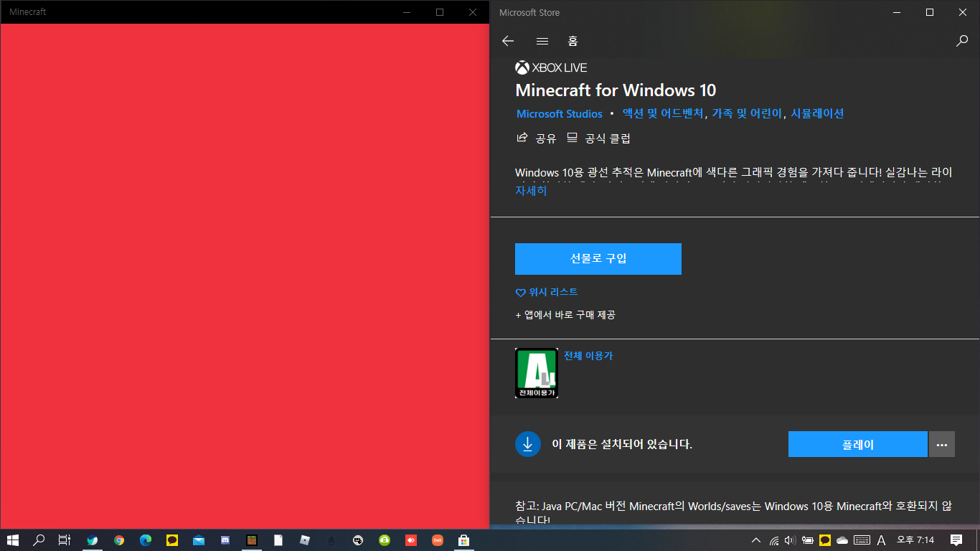Open Discord from the taskbar
This screenshot has height=551, width=980.
(225, 540)
